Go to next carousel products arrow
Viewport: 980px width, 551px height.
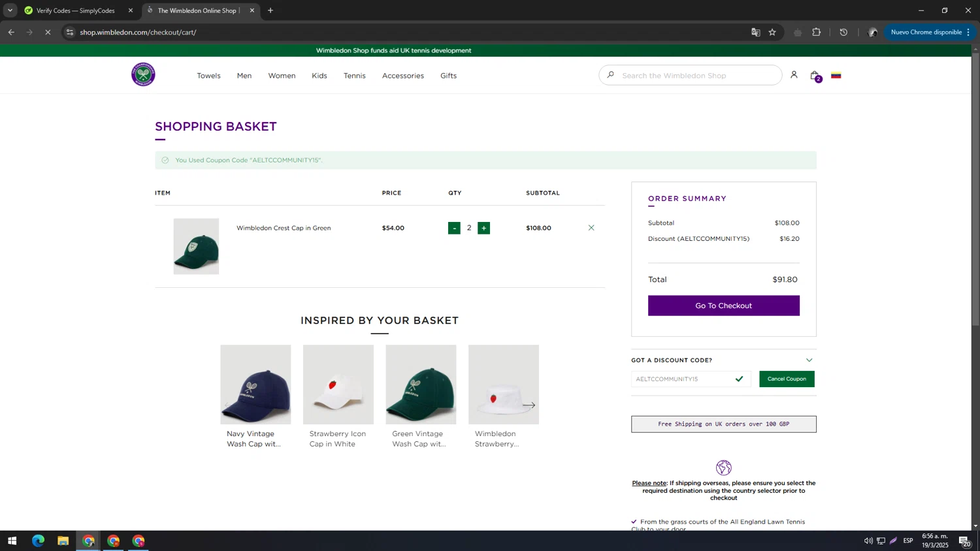pos(529,405)
